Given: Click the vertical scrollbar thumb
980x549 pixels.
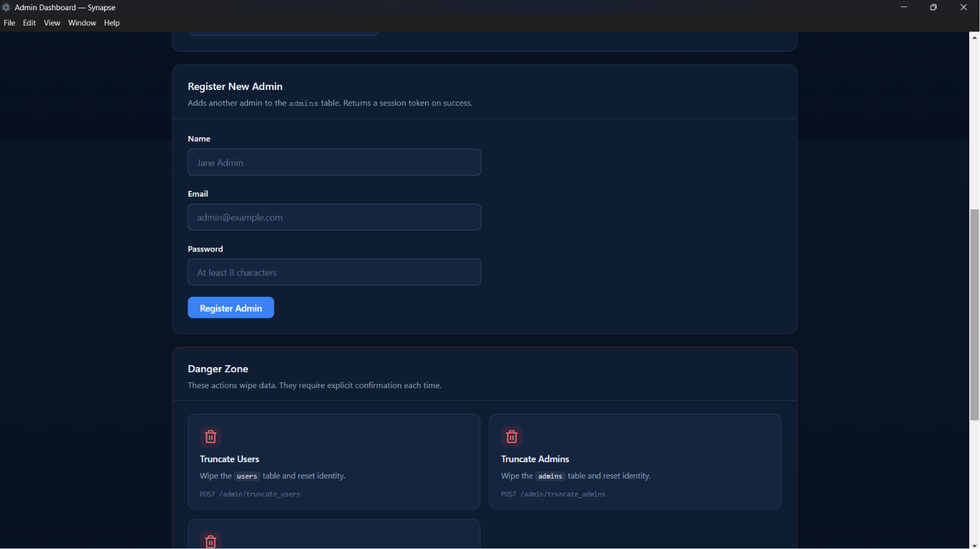Looking at the screenshot, I should tap(974, 315).
